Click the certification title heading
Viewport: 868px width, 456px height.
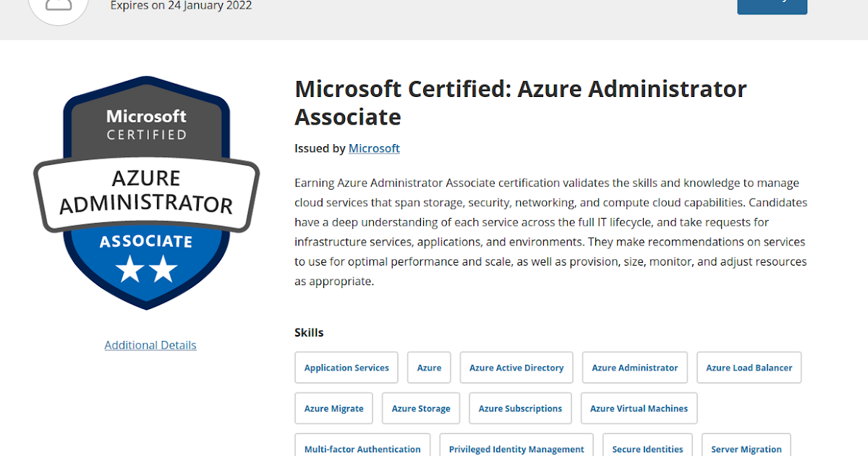[x=520, y=102]
